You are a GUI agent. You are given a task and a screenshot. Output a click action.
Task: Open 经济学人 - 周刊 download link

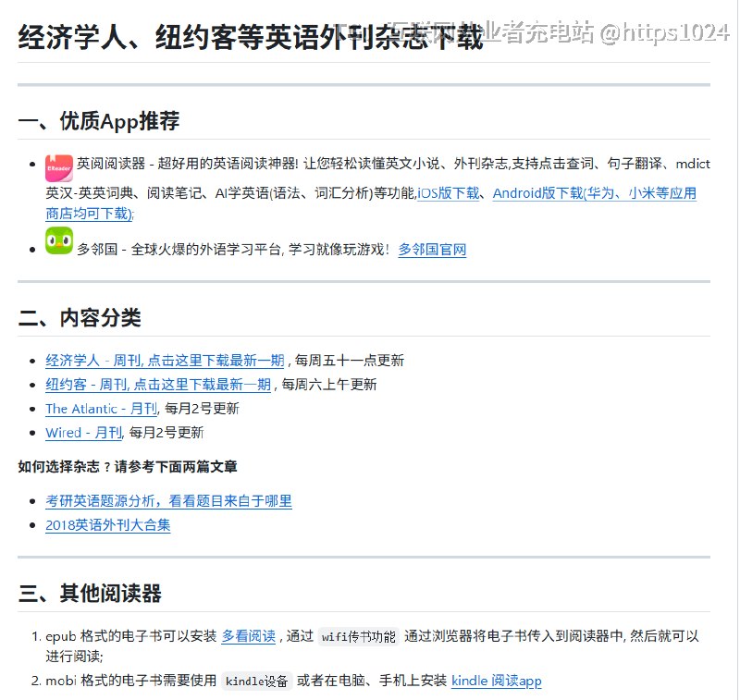click(165, 361)
